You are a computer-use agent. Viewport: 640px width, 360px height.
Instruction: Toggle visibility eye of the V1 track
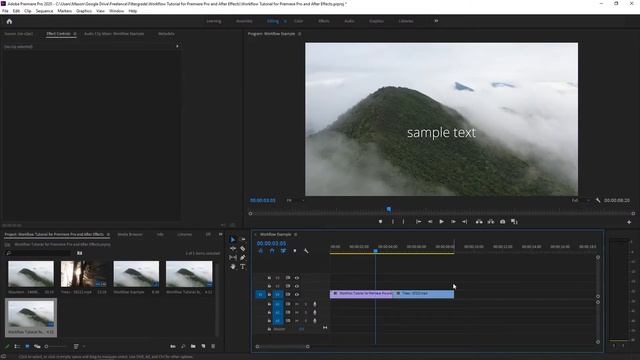point(297,294)
